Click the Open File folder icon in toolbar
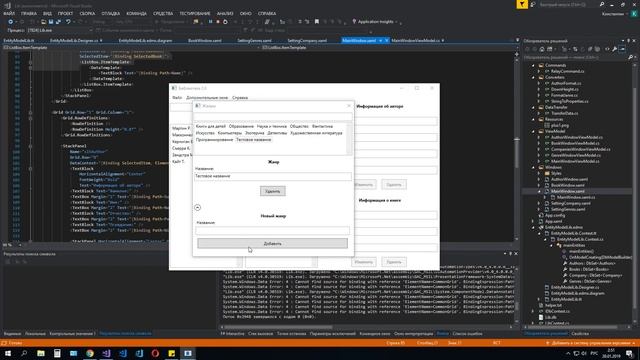Screen dimensions: 640x360 click(x=43, y=22)
